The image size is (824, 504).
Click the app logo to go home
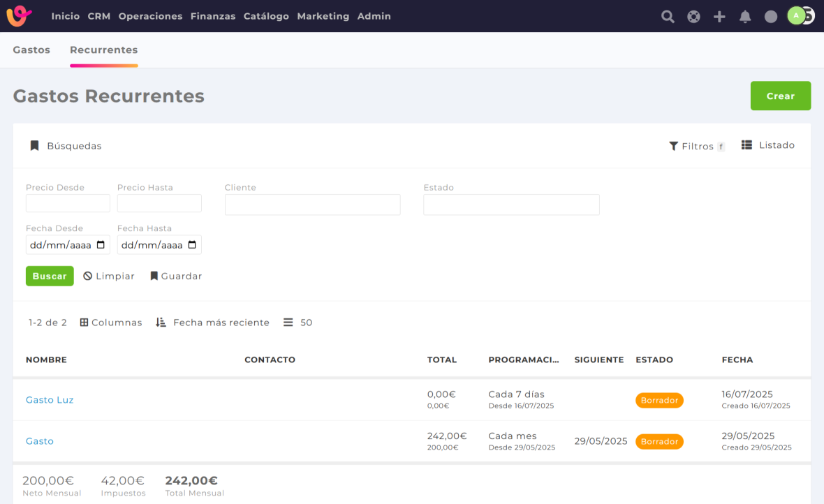click(x=20, y=16)
